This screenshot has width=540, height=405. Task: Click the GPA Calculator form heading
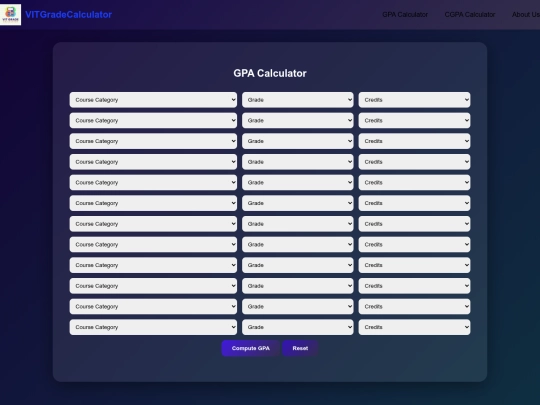(270, 73)
